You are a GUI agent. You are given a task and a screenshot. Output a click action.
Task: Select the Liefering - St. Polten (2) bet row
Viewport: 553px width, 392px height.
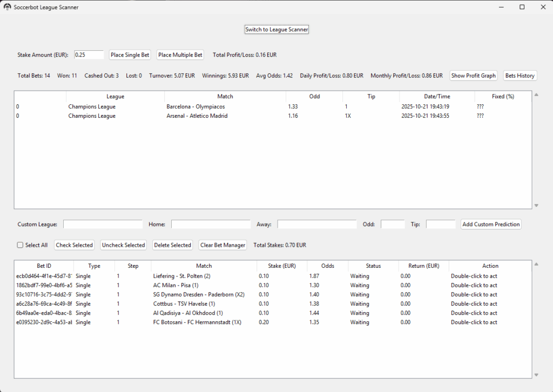[x=273, y=276]
